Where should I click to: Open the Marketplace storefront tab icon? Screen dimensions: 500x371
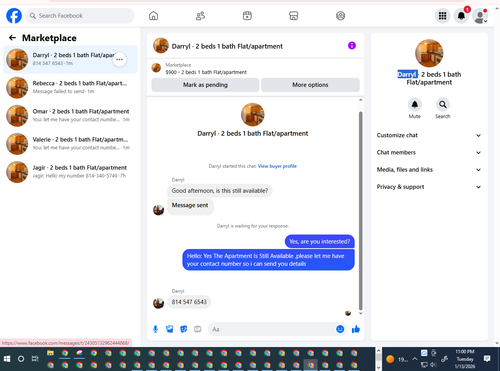pyautogui.click(x=294, y=16)
